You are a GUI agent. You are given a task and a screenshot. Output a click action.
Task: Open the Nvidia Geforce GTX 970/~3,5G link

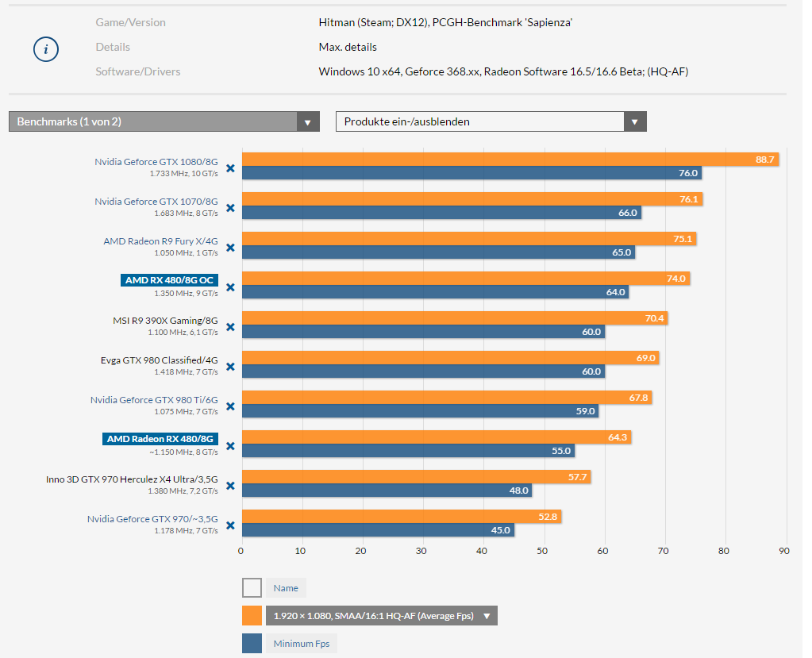(x=152, y=519)
